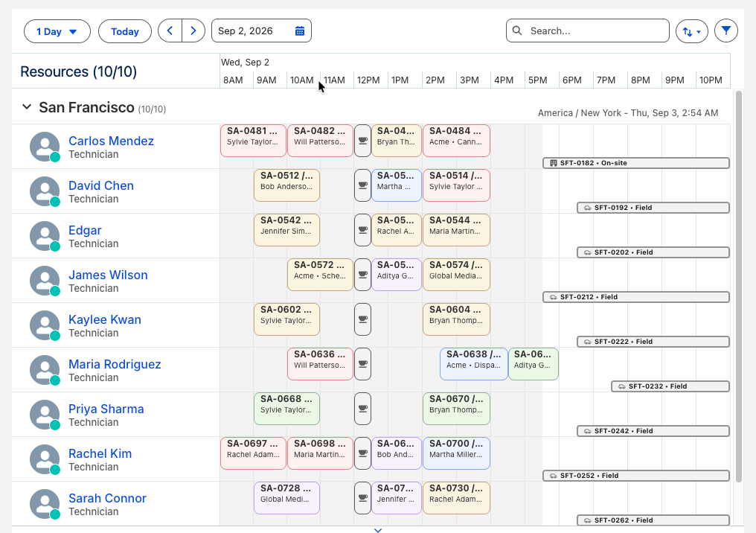Click James Wilson's avatar icon
The height and width of the screenshot is (533, 756).
click(x=45, y=281)
